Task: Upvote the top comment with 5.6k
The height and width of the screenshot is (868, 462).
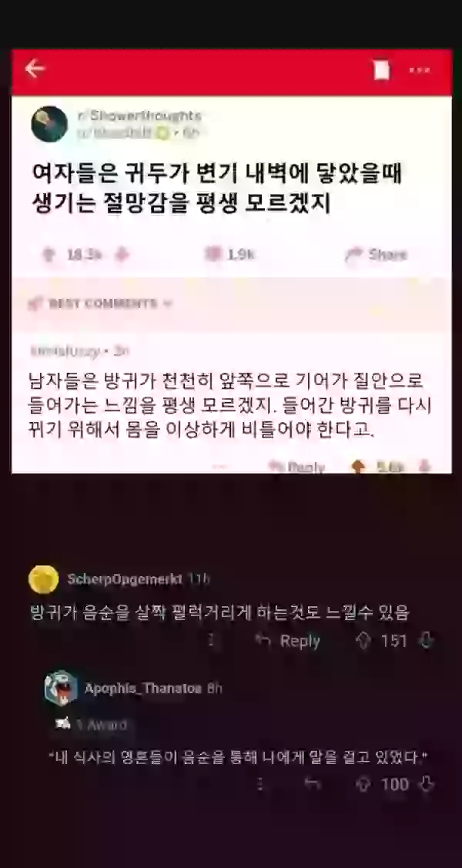Action: point(358,468)
